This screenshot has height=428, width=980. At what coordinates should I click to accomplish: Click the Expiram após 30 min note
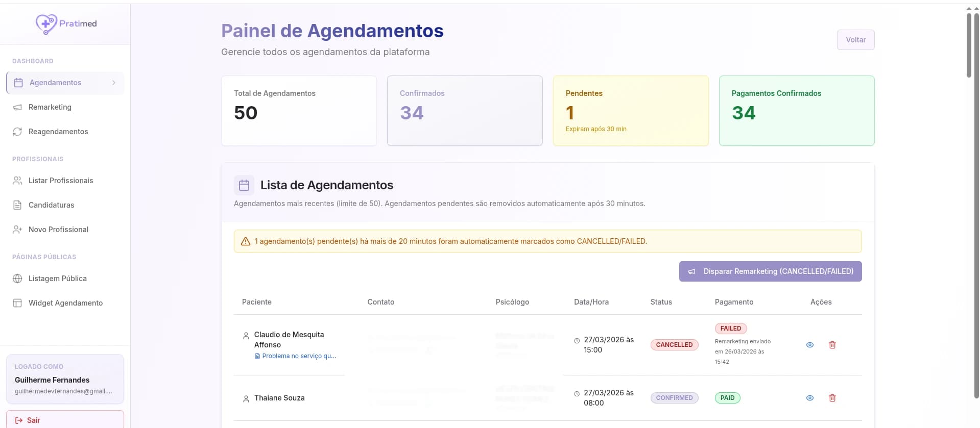(596, 129)
